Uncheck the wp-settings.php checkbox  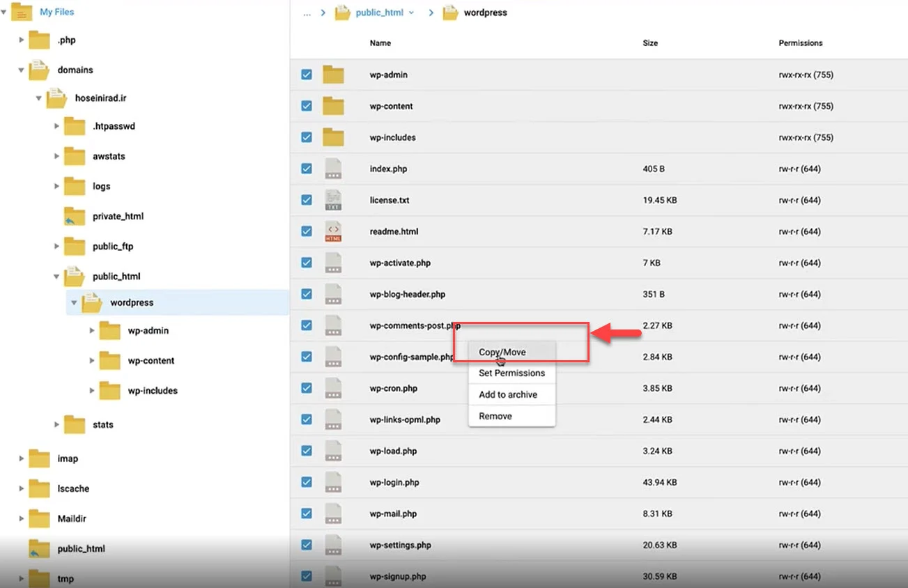tap(307, 545)
